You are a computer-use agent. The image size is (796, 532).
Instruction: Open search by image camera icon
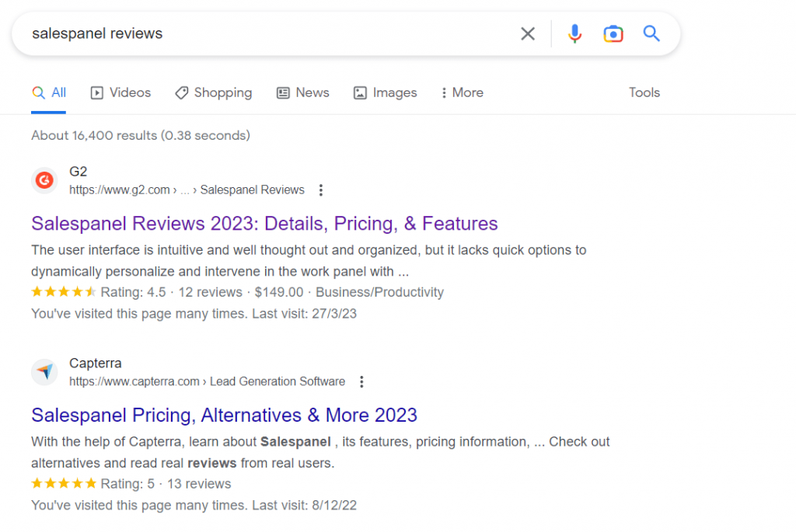[613, 34]
